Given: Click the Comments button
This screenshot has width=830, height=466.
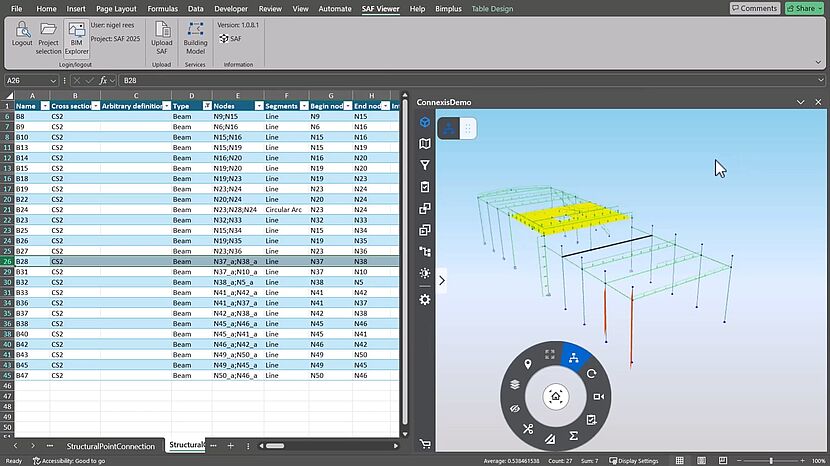Looking at the screenshot, I should pos(754,8).
